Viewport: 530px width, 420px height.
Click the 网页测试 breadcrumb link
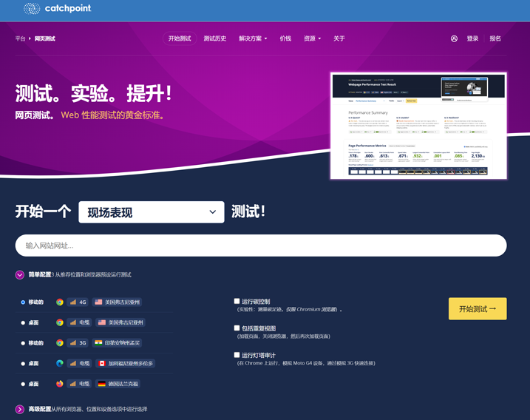point(45,38)
